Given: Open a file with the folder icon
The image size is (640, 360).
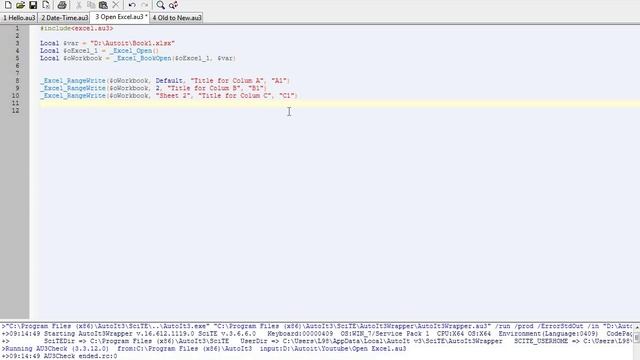Looking at the screenshot, I should [x=20, y=5].
